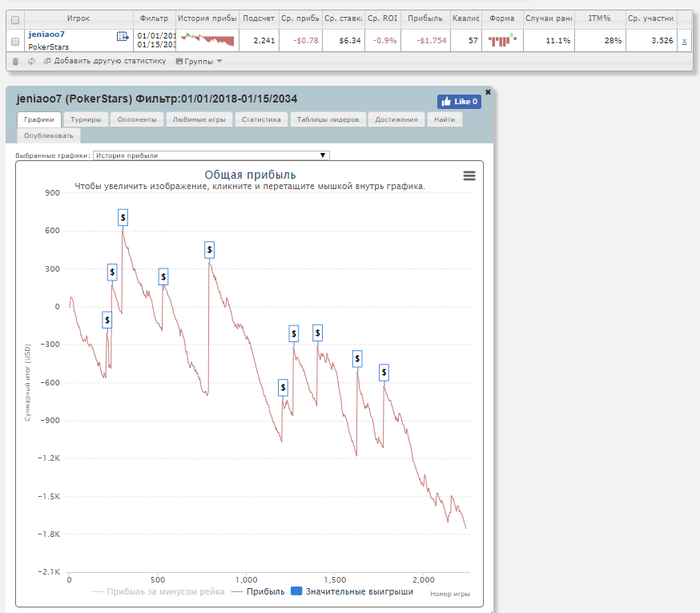Open the Любимые игры tab
Screen dimensions: 700x613
[x=199, y=120]
